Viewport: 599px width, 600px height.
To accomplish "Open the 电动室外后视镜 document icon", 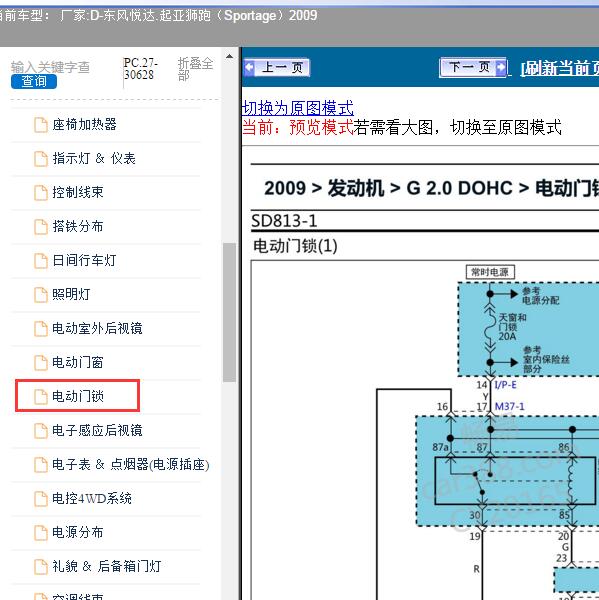I will pyautogui.click(x=41, y=329).
